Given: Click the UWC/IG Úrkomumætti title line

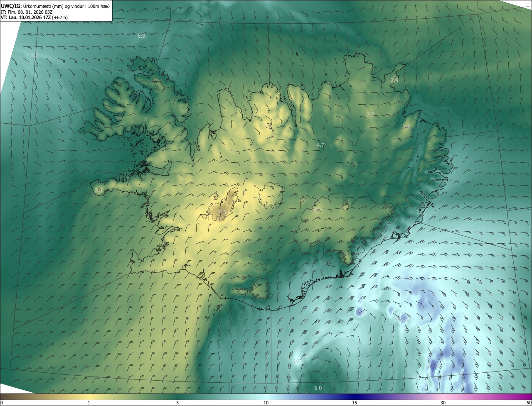Looking at the screenshot, I should point(55,5).
